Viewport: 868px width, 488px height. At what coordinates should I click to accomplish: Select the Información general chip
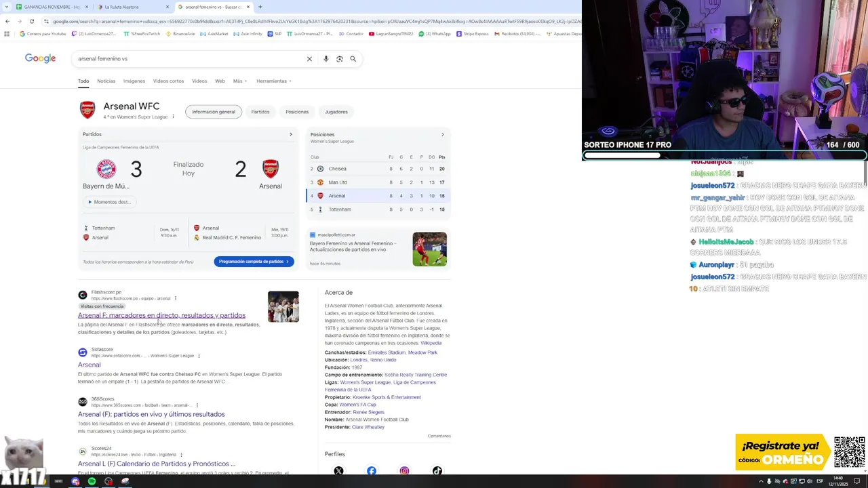(214, 112)
